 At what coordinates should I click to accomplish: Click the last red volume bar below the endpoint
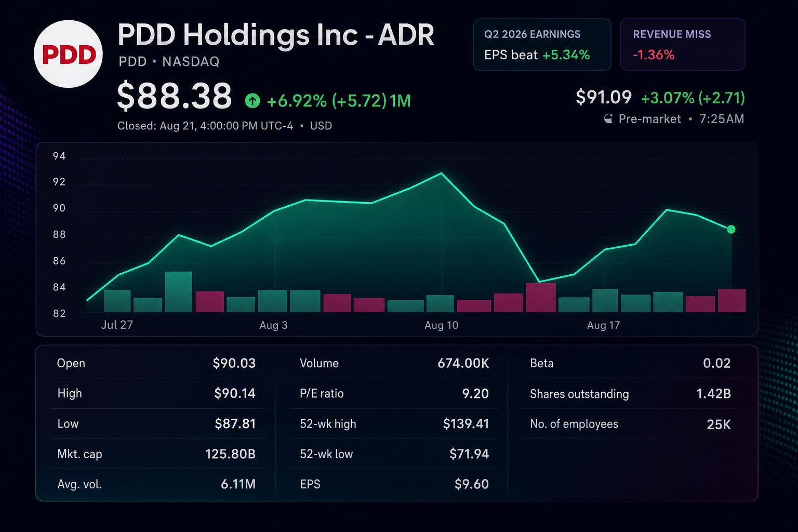point(731,301)
